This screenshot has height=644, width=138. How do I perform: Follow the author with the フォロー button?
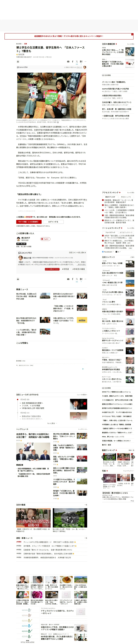(x=45, y=239)
